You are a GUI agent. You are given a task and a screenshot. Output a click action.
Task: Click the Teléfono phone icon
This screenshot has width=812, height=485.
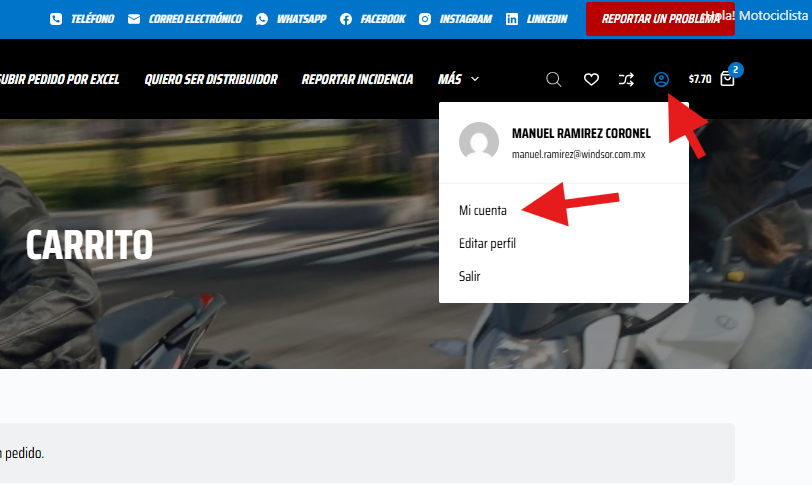click(x=55, y=19)
